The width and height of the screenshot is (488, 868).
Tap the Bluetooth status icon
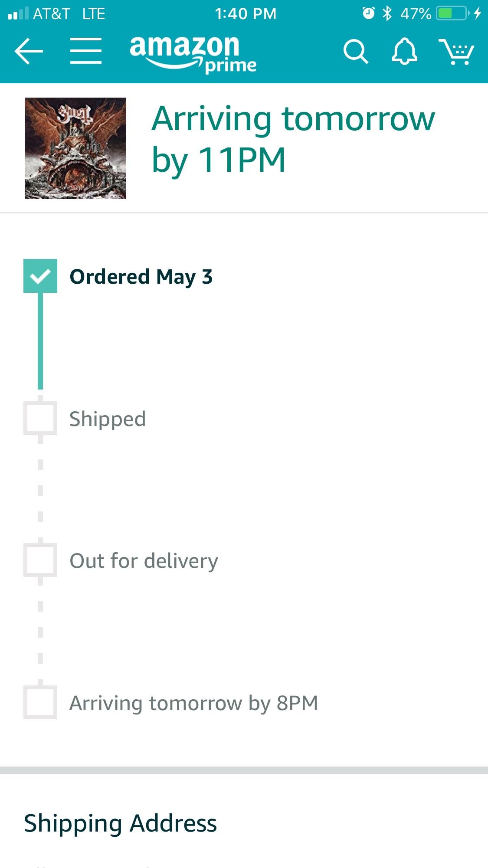coord(388,13)
